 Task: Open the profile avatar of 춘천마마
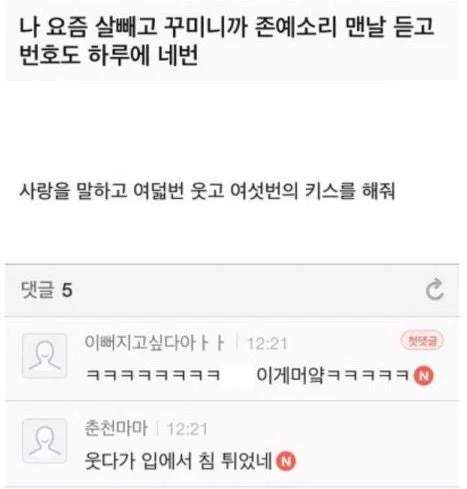tap(44, 441)
